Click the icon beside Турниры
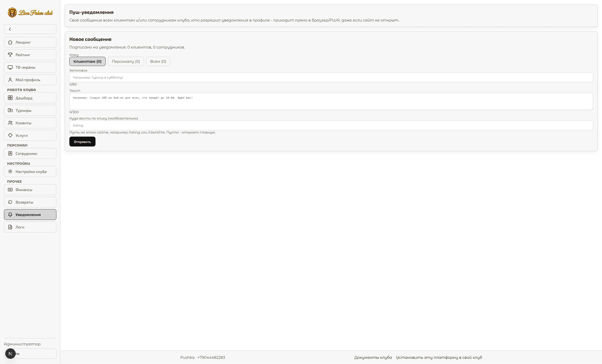The width and height of the screenshot is (602, 364). coord(10,110)
